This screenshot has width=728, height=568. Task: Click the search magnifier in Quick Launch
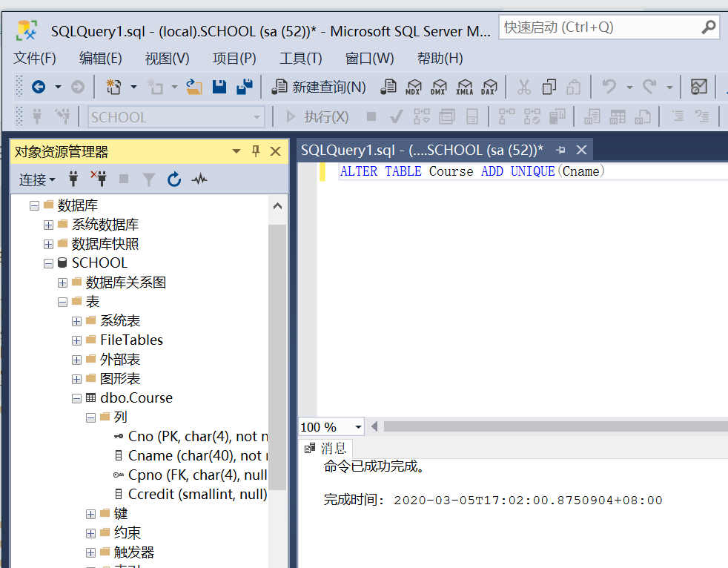pos(709,27)
